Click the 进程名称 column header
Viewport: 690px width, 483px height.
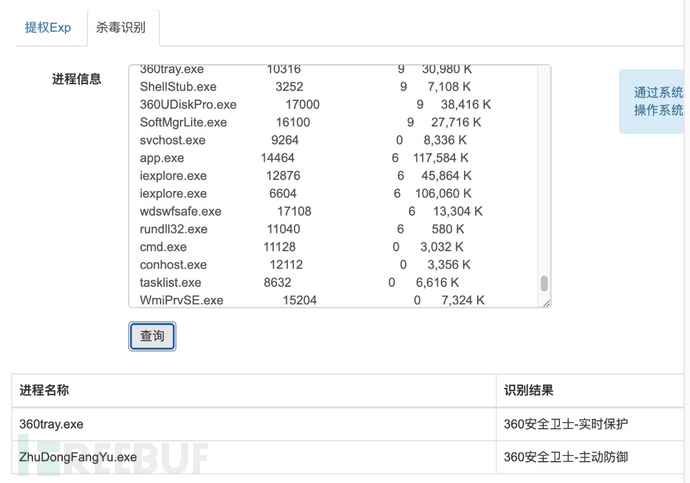[254, 391]
